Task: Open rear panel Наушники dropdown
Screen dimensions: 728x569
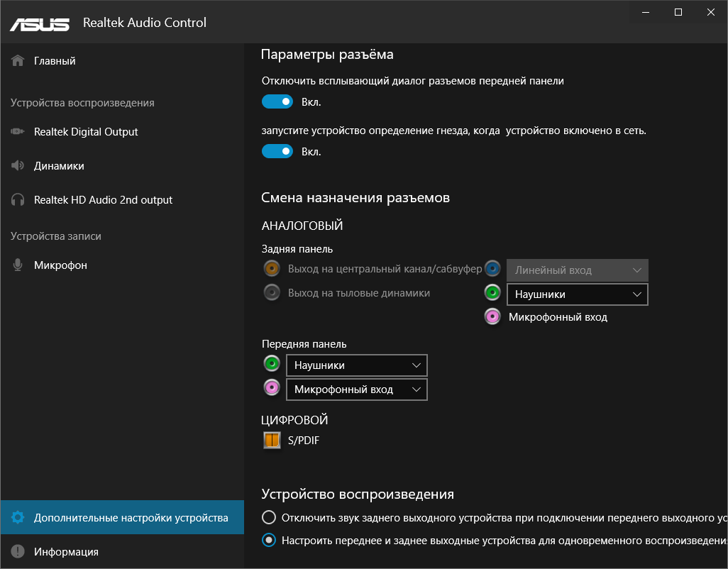Action: pos(578,294)
